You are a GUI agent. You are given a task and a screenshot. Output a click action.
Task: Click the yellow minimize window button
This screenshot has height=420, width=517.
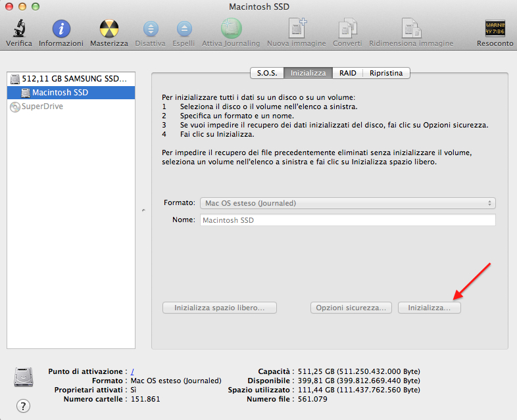22,7
